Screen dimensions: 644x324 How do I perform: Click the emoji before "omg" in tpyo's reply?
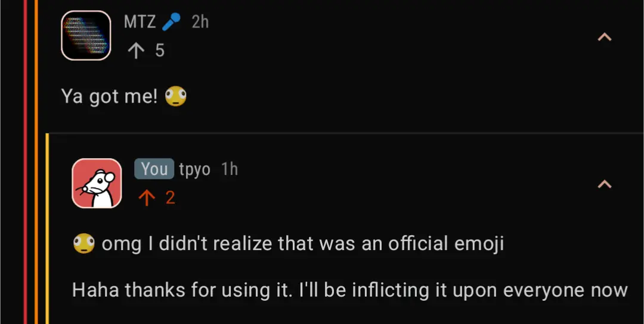[x=84, y=244]
